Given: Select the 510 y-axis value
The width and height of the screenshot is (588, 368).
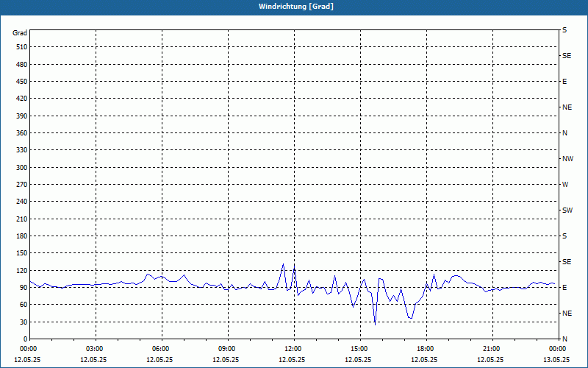Looking at the screenshot, I should 22,47.
